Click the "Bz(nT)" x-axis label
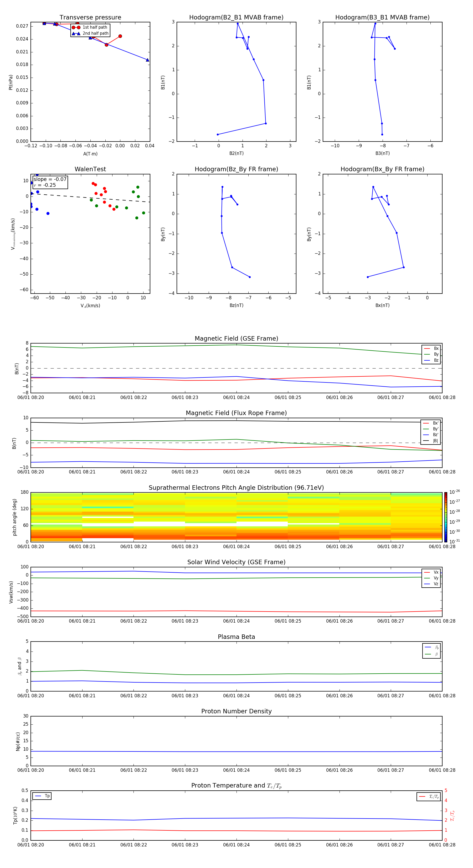 (236, 305)
